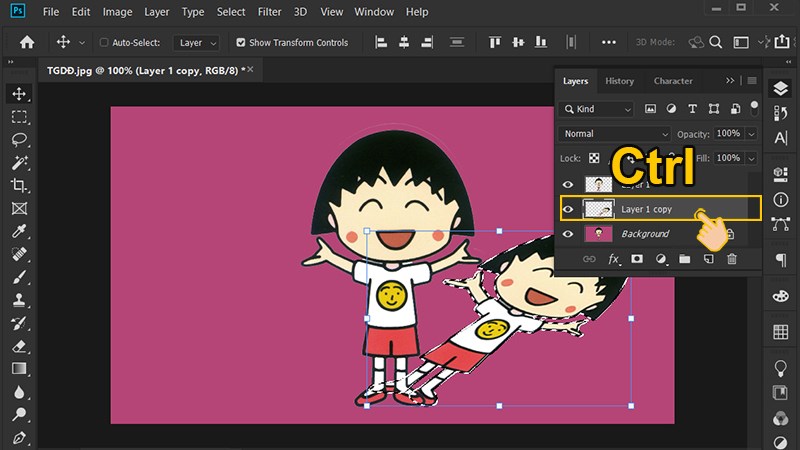Click the Align vertical centers icon

(518, 42)
